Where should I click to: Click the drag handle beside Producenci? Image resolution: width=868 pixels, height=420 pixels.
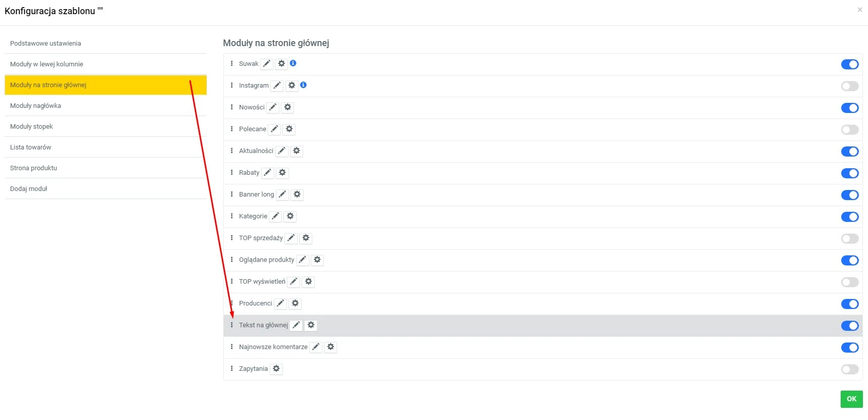(232, 303)
